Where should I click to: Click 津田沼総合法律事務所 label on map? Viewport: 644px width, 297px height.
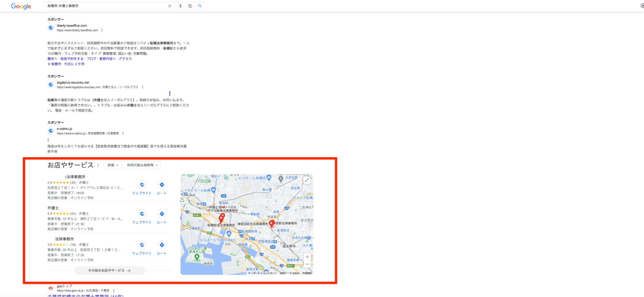pyautogui.click(x=253, y=224)
